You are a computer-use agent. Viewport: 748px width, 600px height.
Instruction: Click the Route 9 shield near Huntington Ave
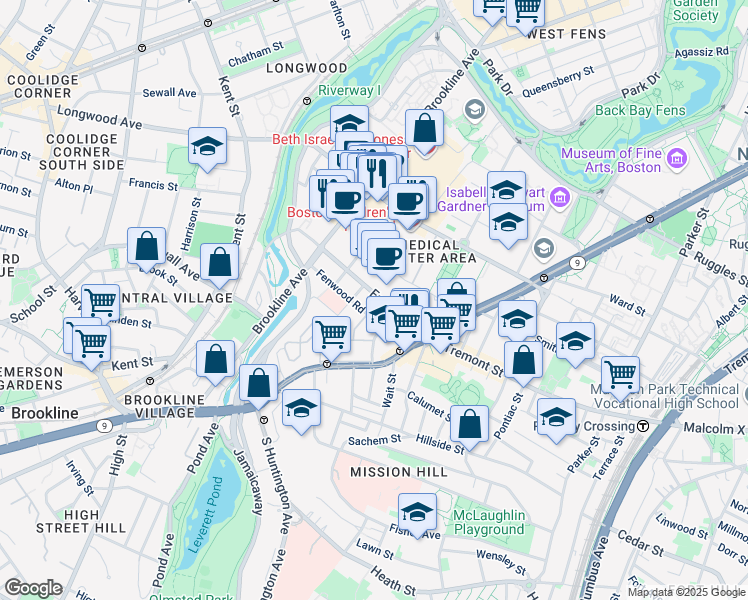coord(577,263)
